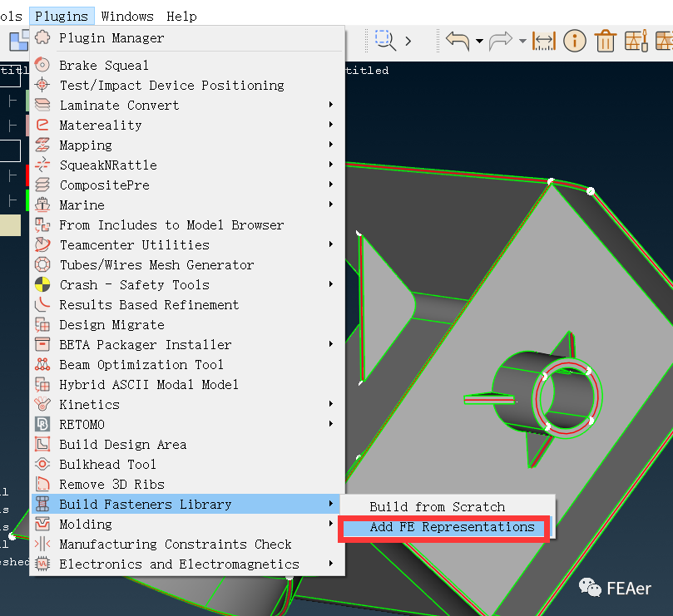The width and height of the screenshot is (673, 616).
Task: Click the Teamcenter Utilities icon
Action: (42, 244)
